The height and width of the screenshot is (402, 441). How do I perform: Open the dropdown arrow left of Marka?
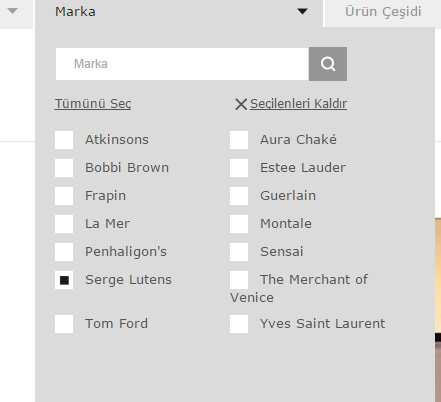12,11
